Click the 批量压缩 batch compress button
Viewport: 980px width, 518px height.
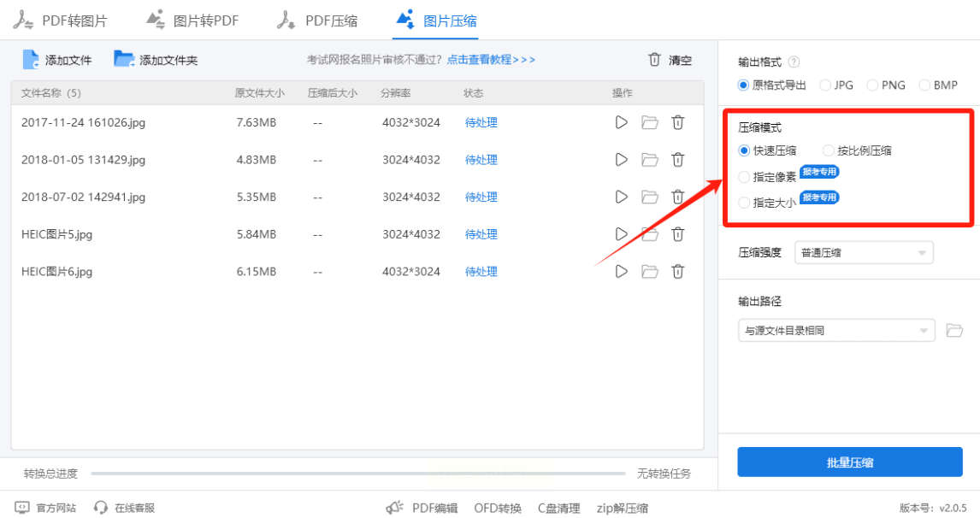tap(850, 462)
